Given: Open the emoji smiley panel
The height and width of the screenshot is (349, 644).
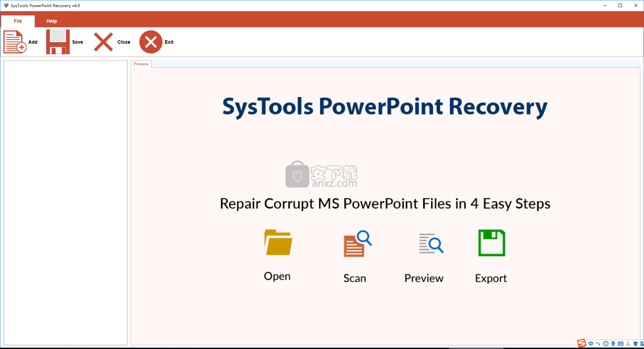Looking at the screenshot, I should point(606,344).
